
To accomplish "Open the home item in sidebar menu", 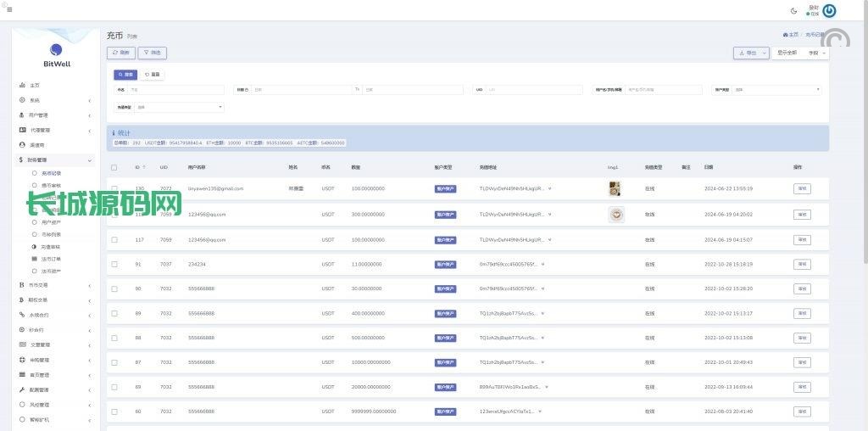I will (34, 86).
